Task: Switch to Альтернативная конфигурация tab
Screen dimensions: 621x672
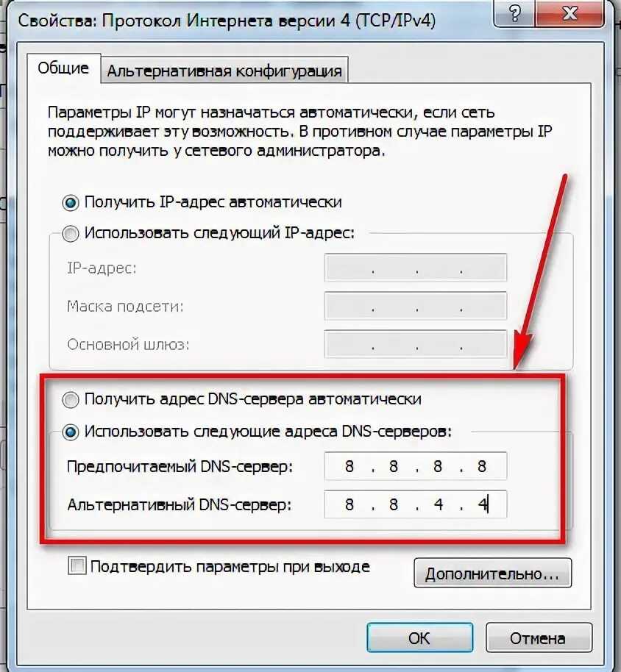Action: coord(224,71)
